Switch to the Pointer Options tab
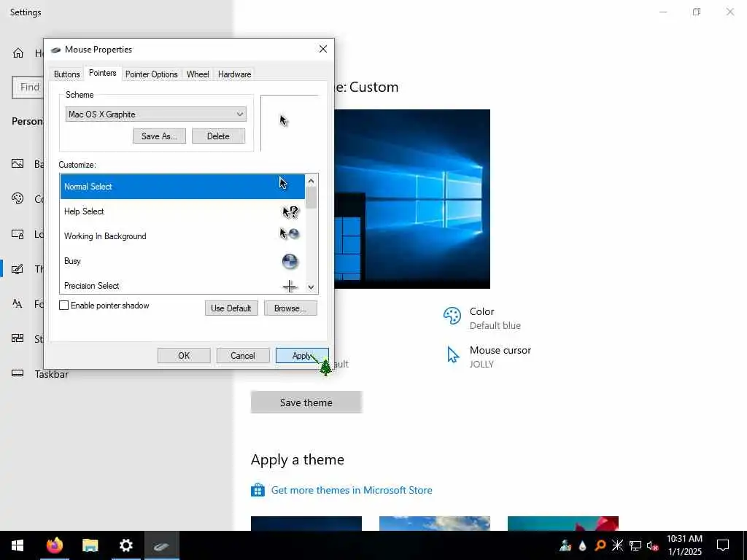The width and height of the screenshot is (747, 560). 152,74
